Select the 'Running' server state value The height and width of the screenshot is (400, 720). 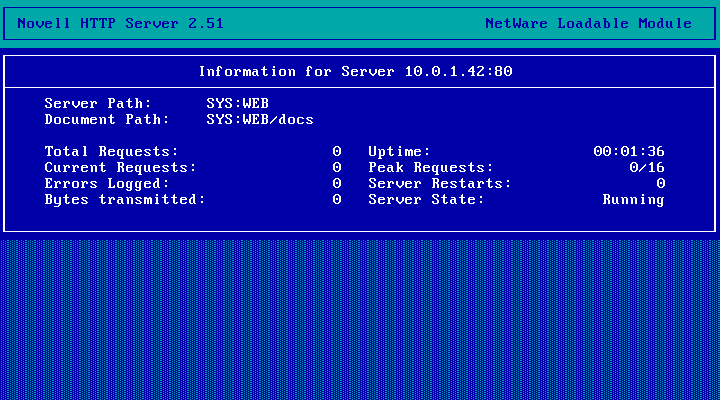[633, 200]
